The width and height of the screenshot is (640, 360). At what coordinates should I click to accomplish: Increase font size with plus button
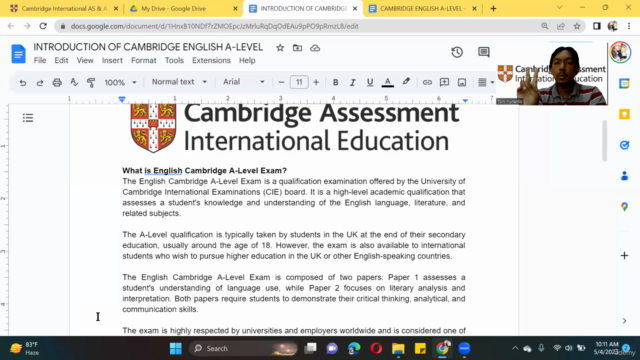tap(316, 82)
